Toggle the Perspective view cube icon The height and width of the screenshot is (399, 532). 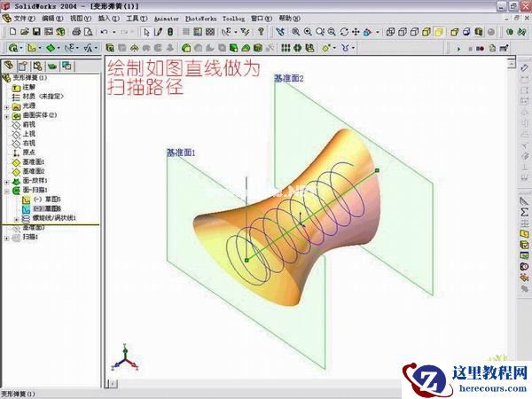point(454,32)
